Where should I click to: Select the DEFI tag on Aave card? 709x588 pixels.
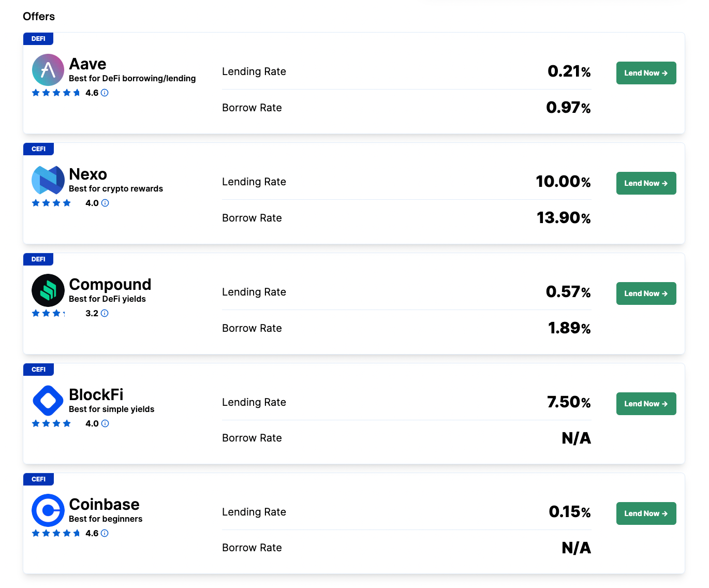pyautogui.click(x=38, y=39)
